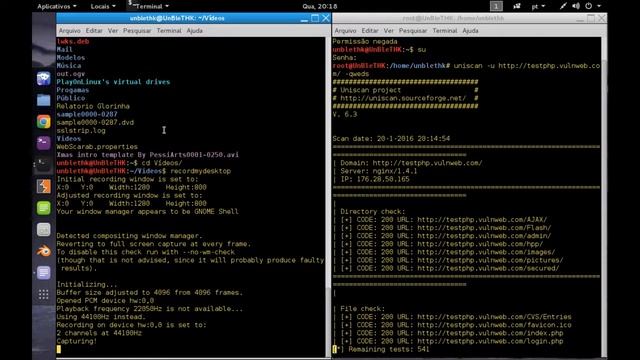640x360 pixels.
Task: Open Pesquisar menu in left terminal
Action: click(137, 31)
